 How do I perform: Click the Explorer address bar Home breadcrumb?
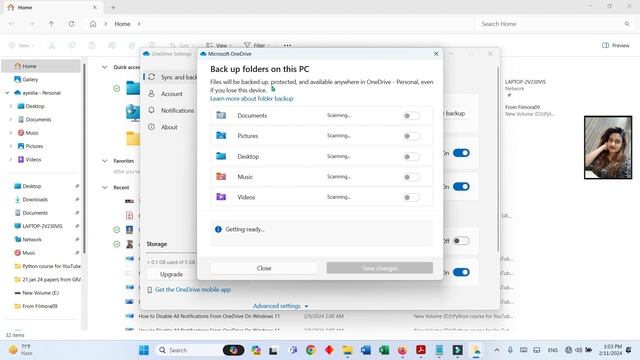[122, 24]
